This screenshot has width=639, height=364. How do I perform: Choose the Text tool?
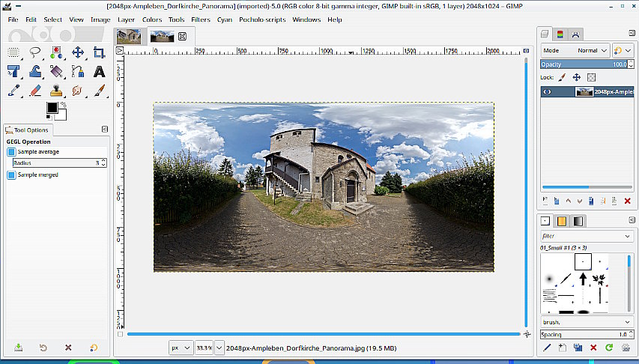click(99, 72)
